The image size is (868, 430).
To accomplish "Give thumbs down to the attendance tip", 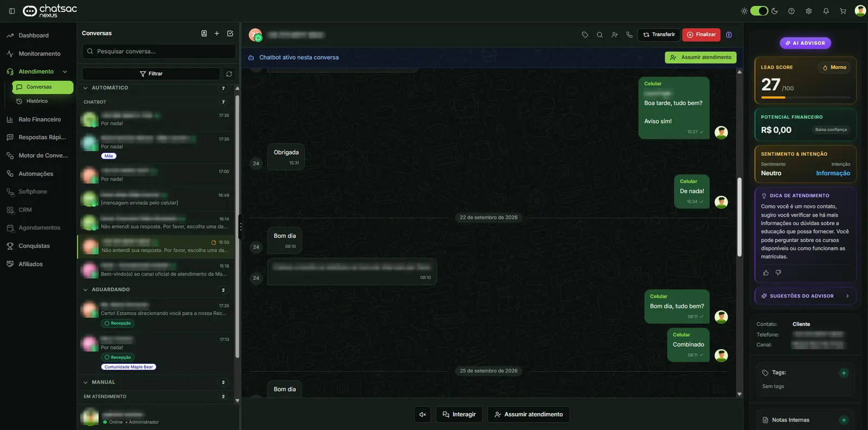I will [x=778, y=273].
